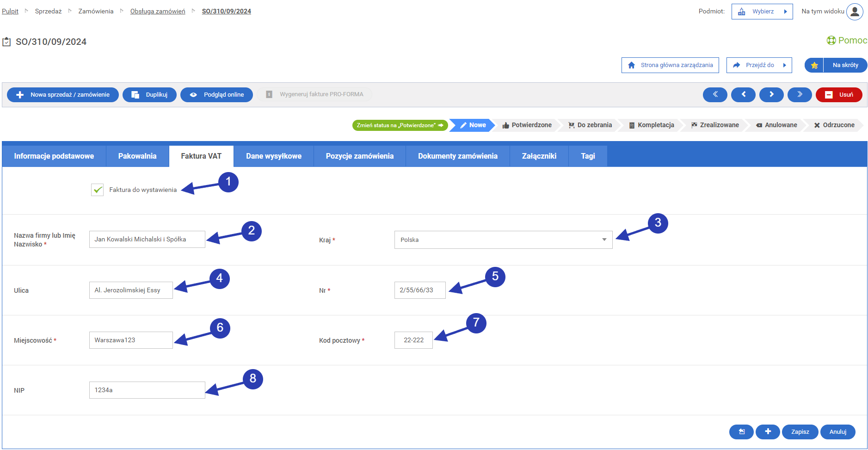Go to the next order arrow
This screenshot has width=868, height=450.
tap(771, 94)
